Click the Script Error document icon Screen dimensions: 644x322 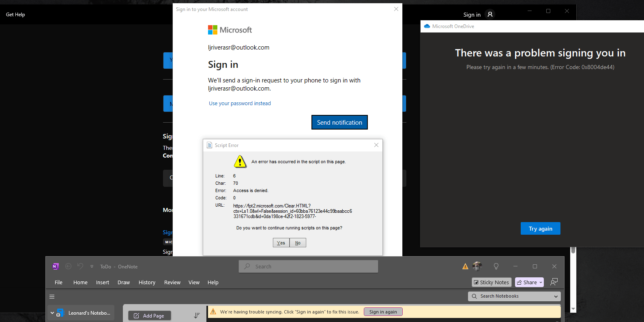[x=210, y=145]
